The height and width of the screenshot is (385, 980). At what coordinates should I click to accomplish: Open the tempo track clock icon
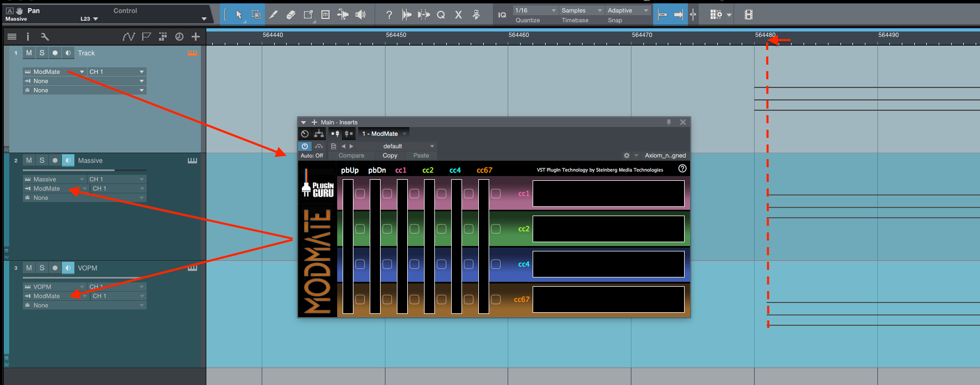pyautogui.click(x=179, y=36)
